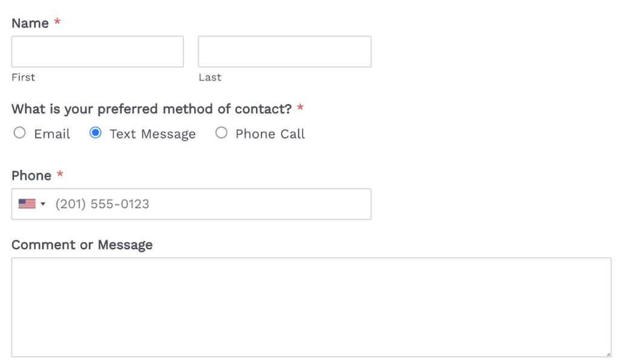Image resolution: width=620 pixels, height=364 pixels.
Task: Click the red asterisk beside Phone label
Action: click(60, 174)
